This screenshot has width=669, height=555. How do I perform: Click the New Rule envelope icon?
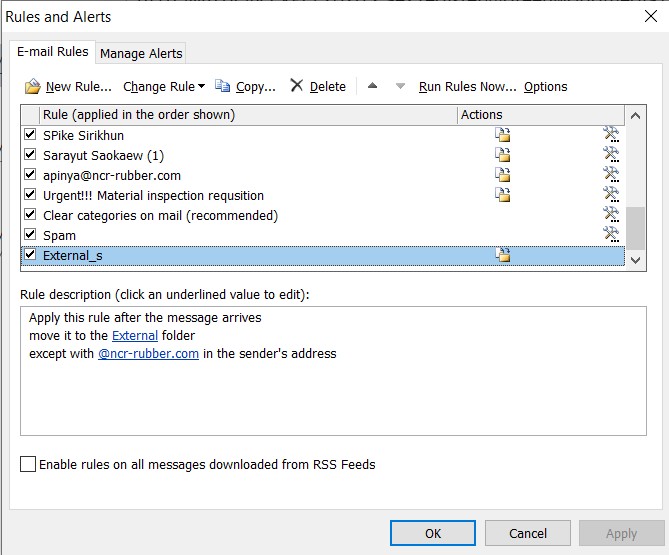tap(32, 87)
